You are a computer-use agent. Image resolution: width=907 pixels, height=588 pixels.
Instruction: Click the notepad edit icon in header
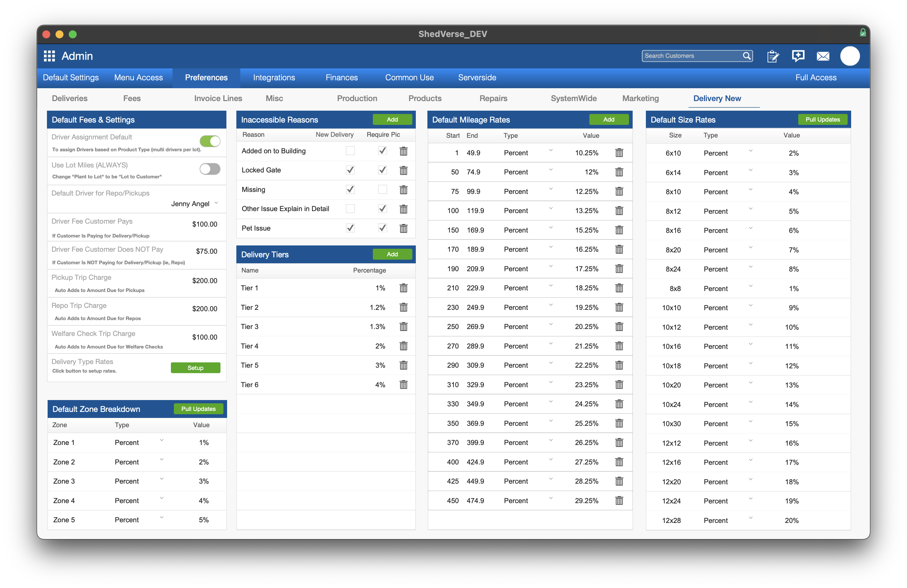772,56
